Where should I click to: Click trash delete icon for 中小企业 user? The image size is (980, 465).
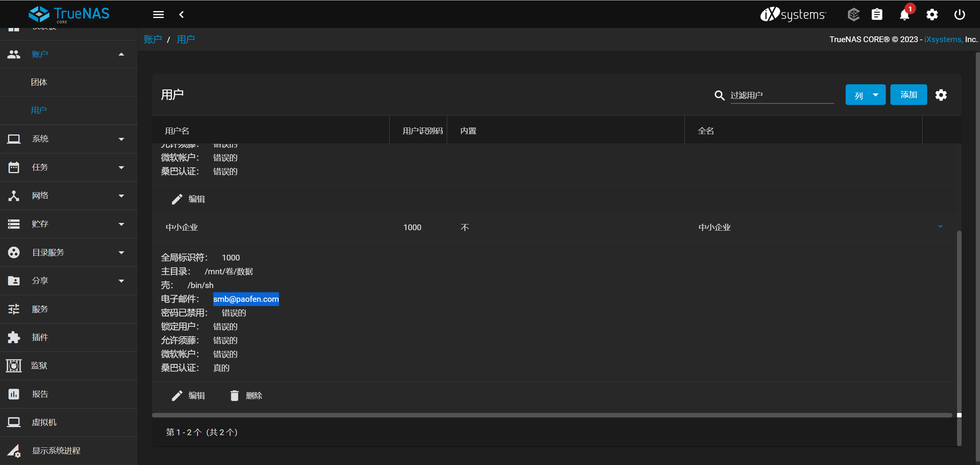pyautogui.click(x=234, y=395)
